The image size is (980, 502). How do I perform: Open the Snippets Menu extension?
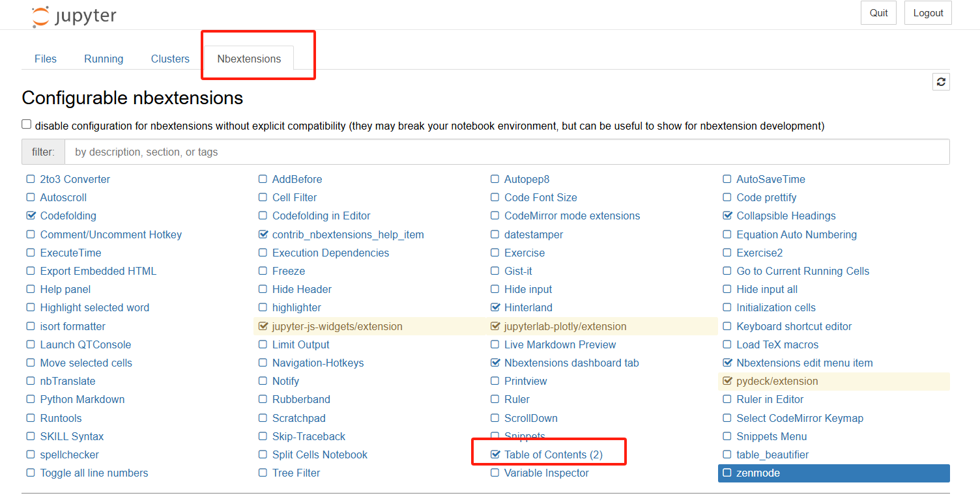pyautogui.click(x=771, y=436)
